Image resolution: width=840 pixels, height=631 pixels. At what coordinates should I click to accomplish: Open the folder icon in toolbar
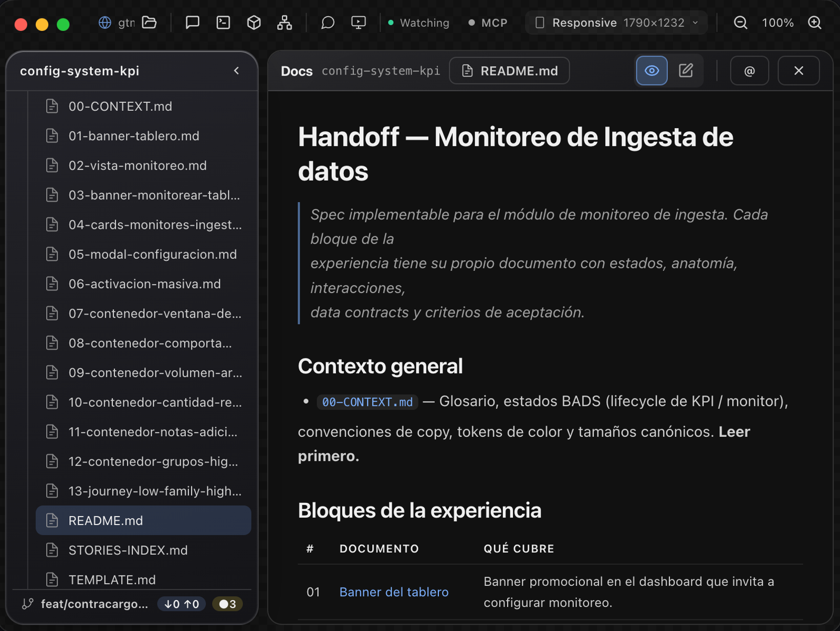[150, 23]
